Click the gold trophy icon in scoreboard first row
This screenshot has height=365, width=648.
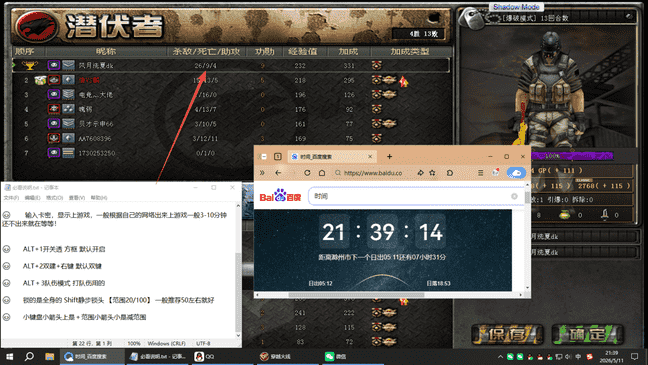pos(30,65)
